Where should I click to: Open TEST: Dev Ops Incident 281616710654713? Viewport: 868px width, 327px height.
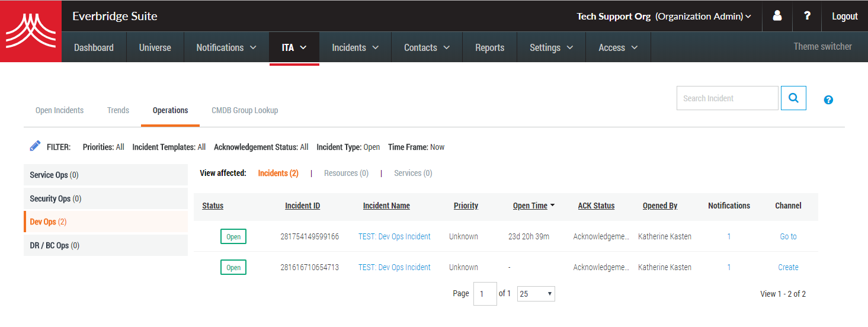click(395, 267)
